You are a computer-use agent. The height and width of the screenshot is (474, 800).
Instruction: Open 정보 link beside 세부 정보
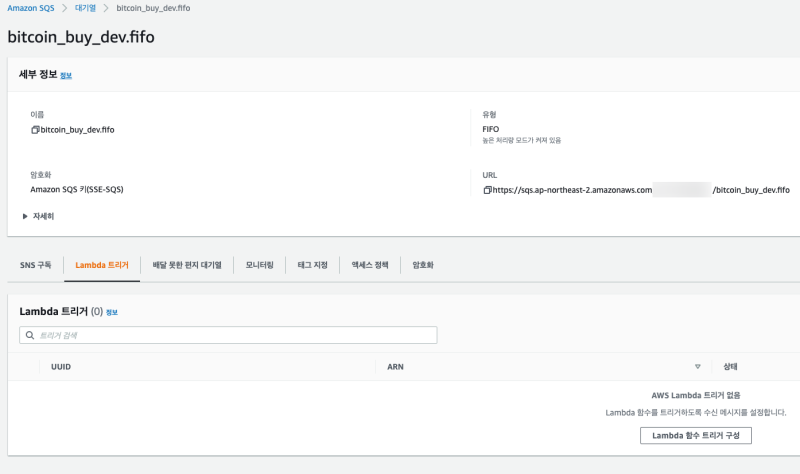pyautogui.click(x=66, y=76)
